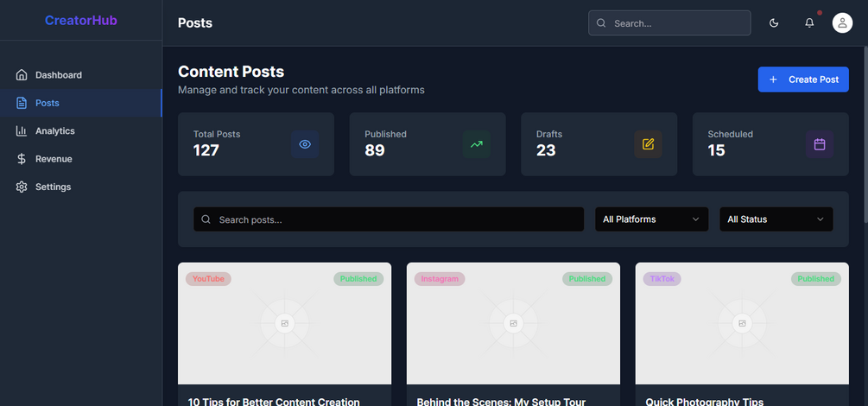Image resolution: width=868 pixels, height=406 pixels.
Task: Click into the Search posts field
Action: (x=397, y=219)
